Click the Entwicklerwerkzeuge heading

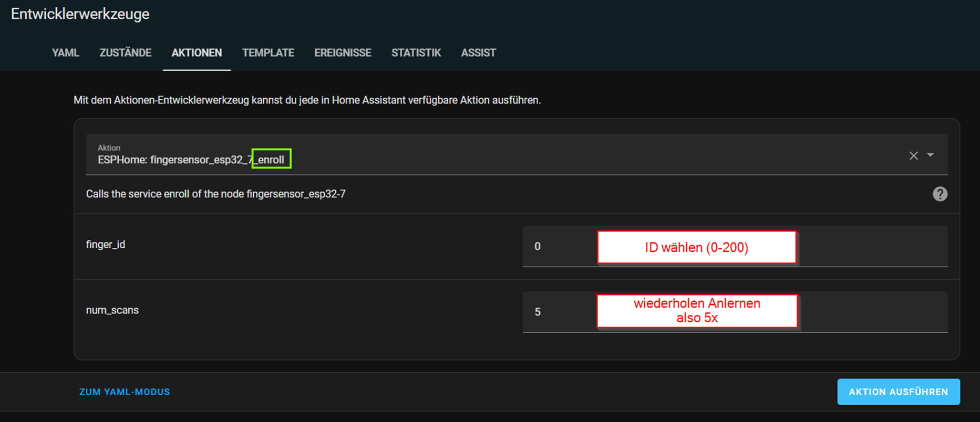point(80,14)
